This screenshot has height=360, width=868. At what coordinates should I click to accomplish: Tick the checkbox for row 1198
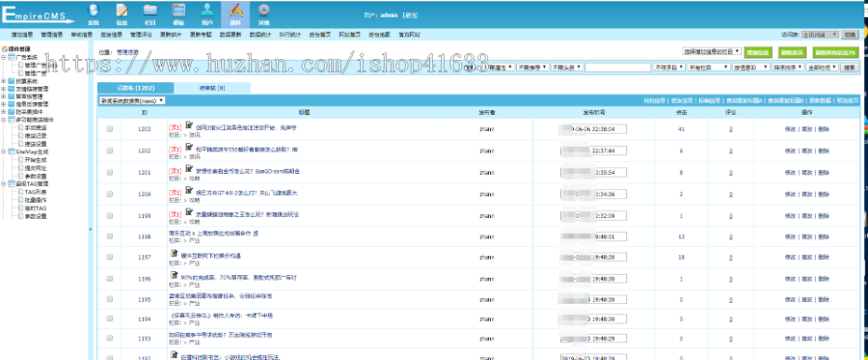coord(110,236)
